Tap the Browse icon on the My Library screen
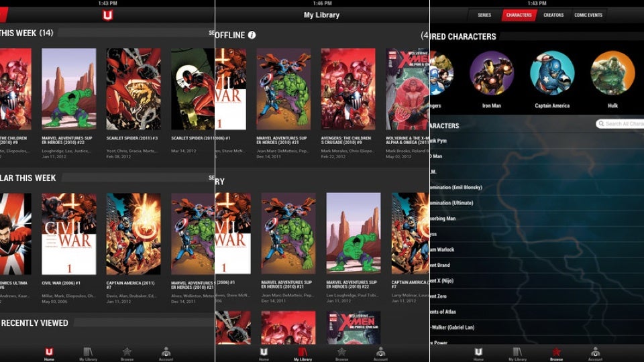The height and width of the screenshot is (362, 644). (x=341, y=353)
